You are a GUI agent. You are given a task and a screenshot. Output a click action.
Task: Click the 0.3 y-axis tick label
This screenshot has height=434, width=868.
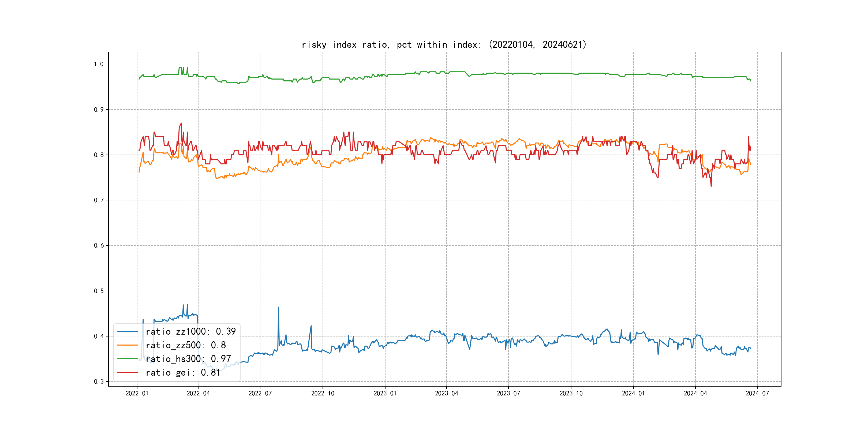pyautogui.click(x=98, y=381)
